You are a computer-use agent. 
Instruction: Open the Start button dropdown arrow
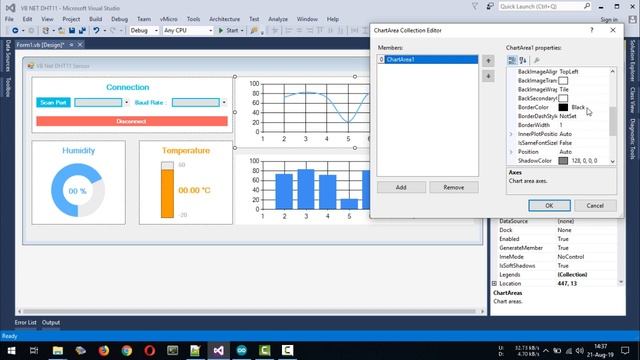[x=242, y=31]
